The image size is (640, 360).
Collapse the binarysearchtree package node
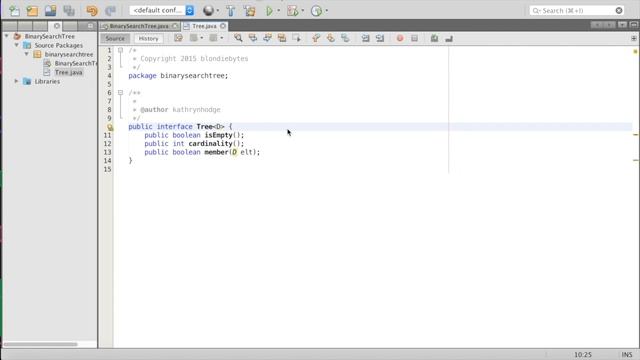[27, 54]
